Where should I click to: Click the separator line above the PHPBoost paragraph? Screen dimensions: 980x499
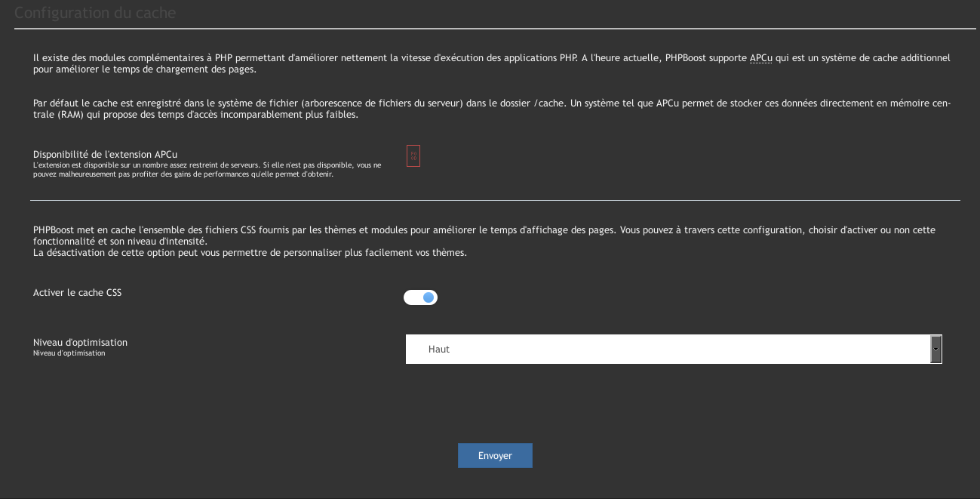point(495,200)
